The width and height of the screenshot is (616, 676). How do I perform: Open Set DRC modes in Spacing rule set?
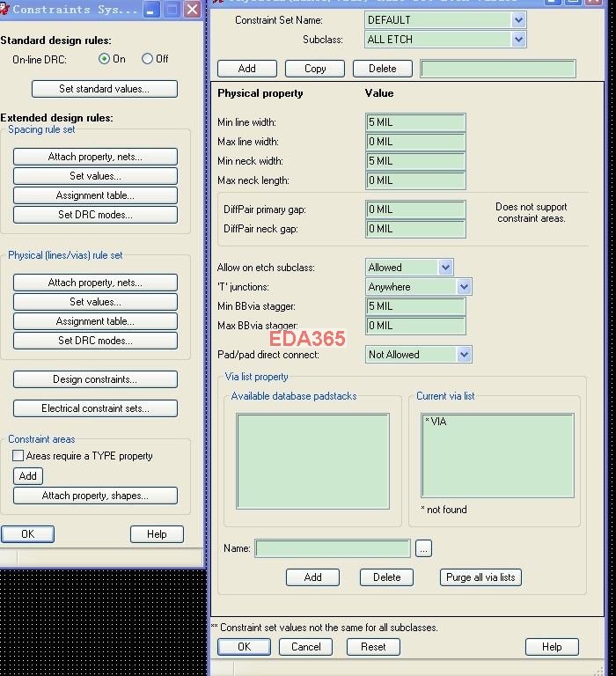[x=95, y=215]
